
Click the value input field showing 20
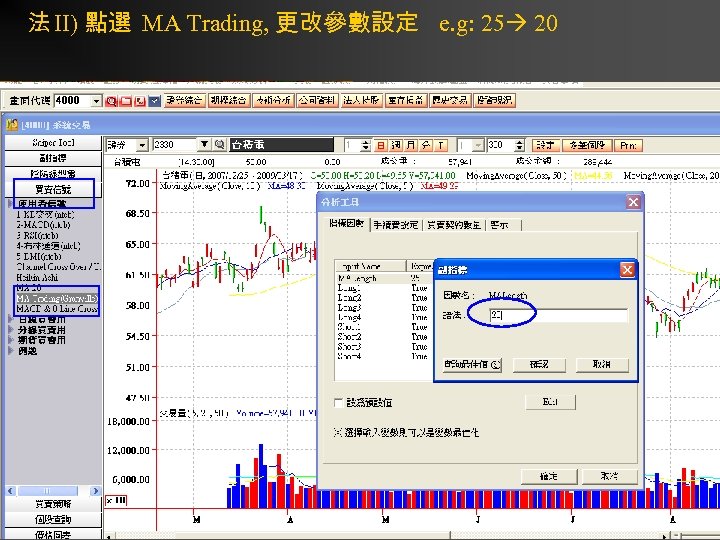tap(558, 315)
